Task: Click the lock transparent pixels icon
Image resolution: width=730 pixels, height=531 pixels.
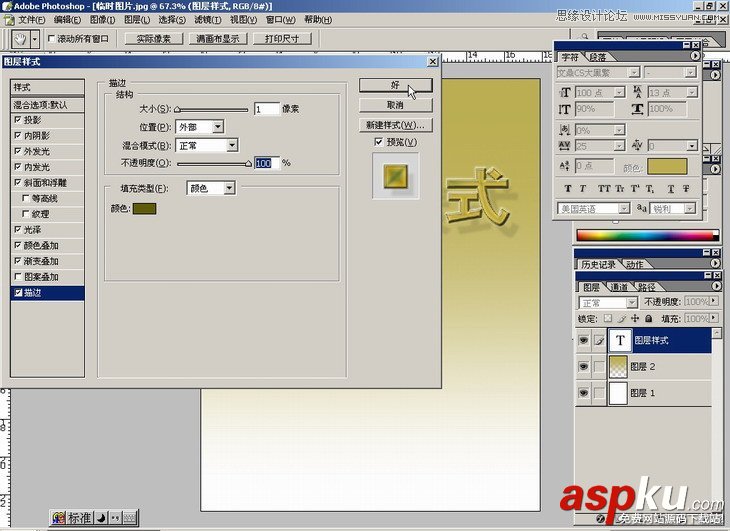Action: (608, 319)
